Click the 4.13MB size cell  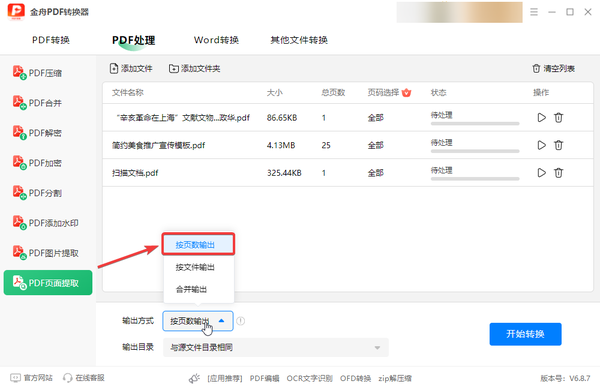(x=281, y=145)
